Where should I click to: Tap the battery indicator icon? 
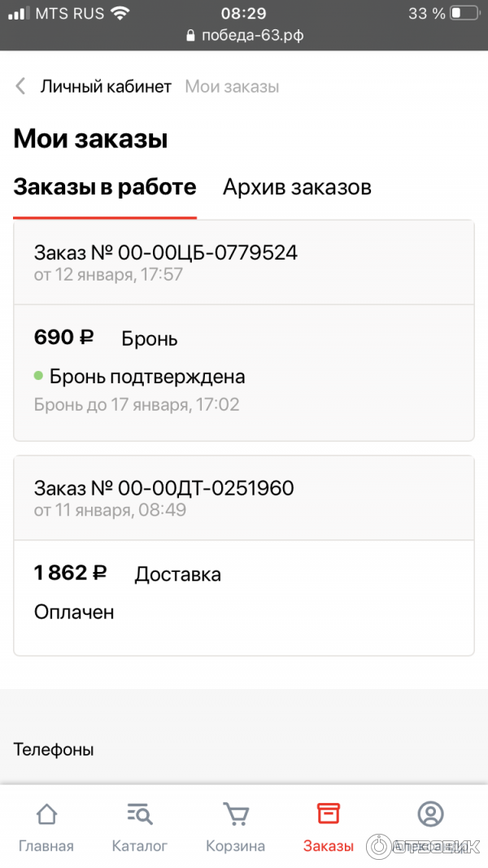tap(464, 14)
